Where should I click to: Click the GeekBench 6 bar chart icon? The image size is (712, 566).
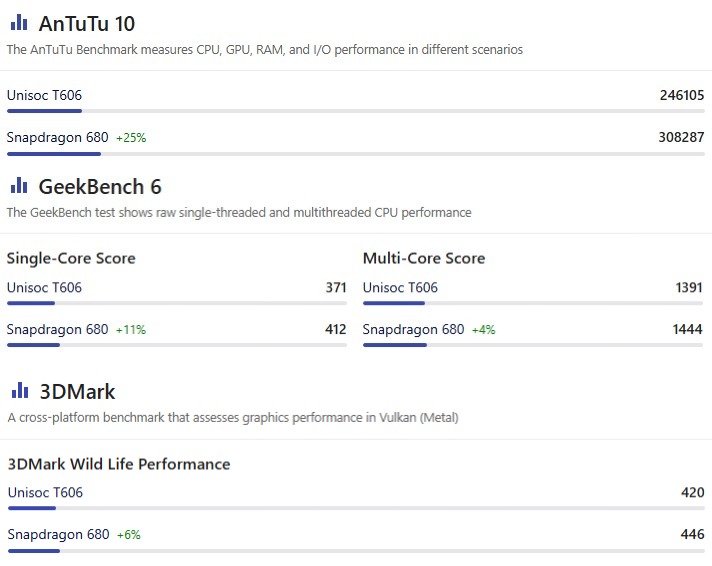pyautogui.click(x=19, y=186)
